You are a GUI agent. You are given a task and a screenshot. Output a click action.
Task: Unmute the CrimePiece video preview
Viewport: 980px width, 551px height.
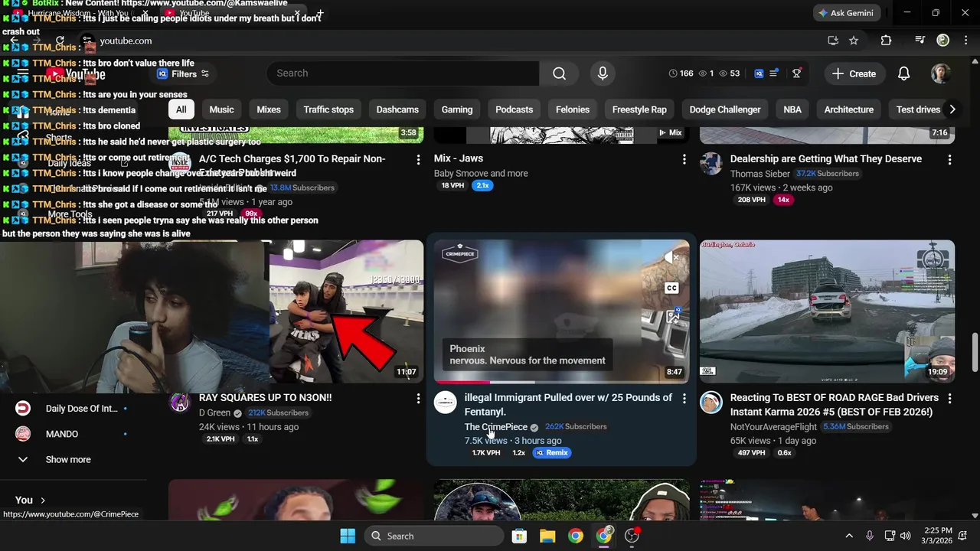(x=671, y=258)
